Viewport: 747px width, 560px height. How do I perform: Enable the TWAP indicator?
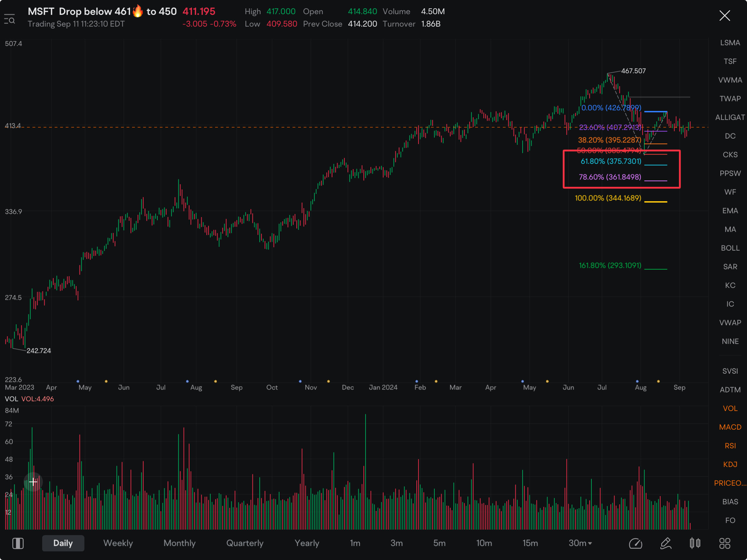730,99
